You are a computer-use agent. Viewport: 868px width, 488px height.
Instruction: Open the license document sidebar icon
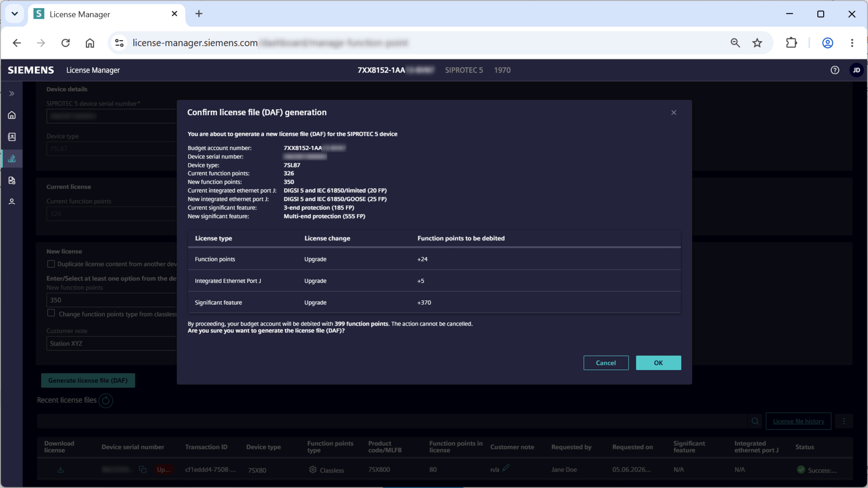click(x=12, y=181)
